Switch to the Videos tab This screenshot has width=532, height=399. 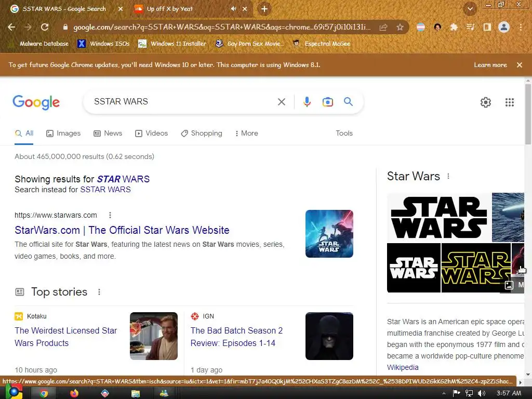(151, 134)
